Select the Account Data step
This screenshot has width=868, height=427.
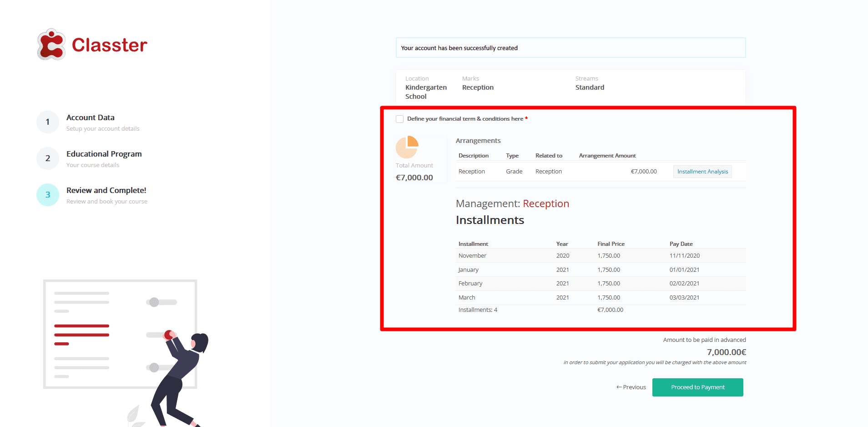tap(90, 117)
